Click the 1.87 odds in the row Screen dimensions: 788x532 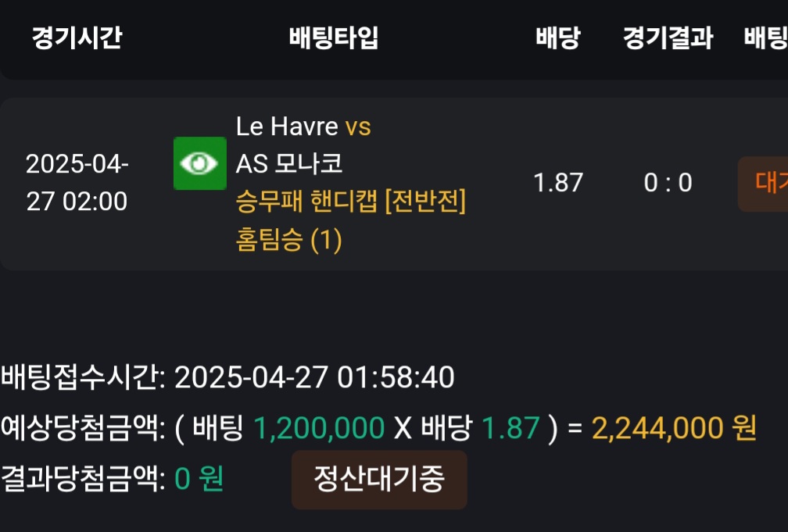tap(558, 182)
